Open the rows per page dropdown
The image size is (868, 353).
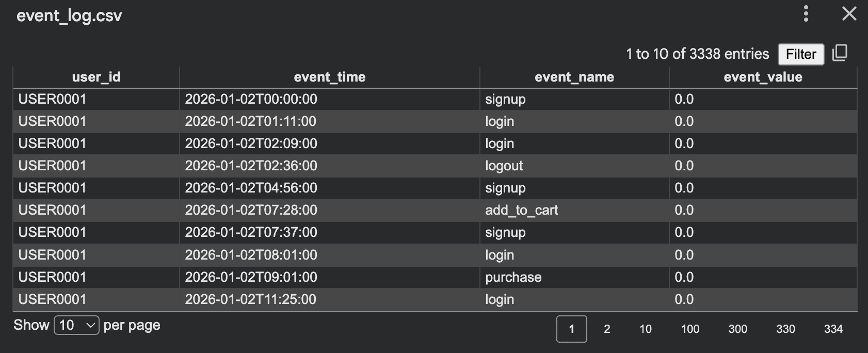pos(76,325)
